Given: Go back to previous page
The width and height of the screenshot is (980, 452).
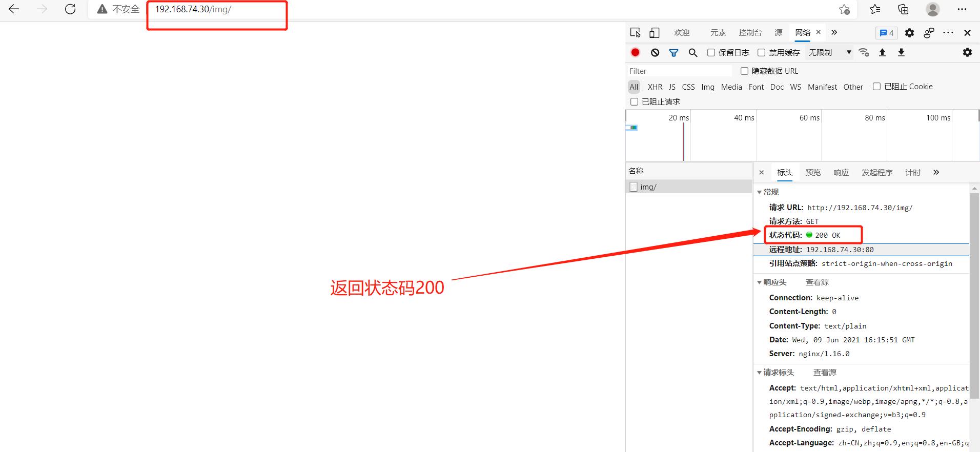Looking at the screenshot, I should [14, 9].
